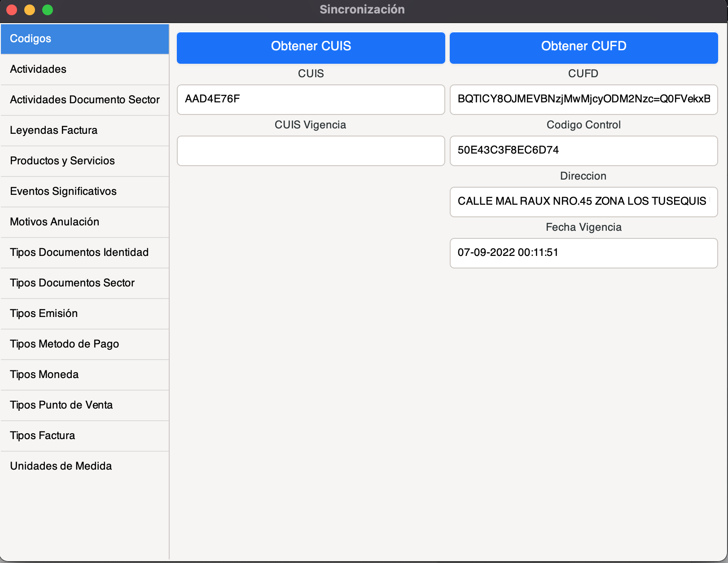728x563 pixels.
Task: Select Productos y Servicios
Action: [84, 161]
